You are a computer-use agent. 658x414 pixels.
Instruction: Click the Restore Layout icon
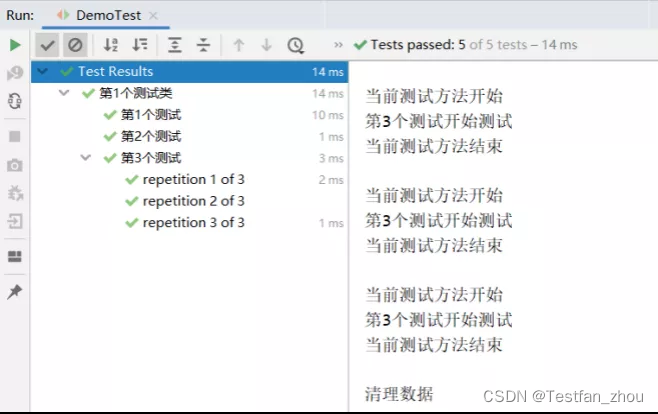point(15,256)
